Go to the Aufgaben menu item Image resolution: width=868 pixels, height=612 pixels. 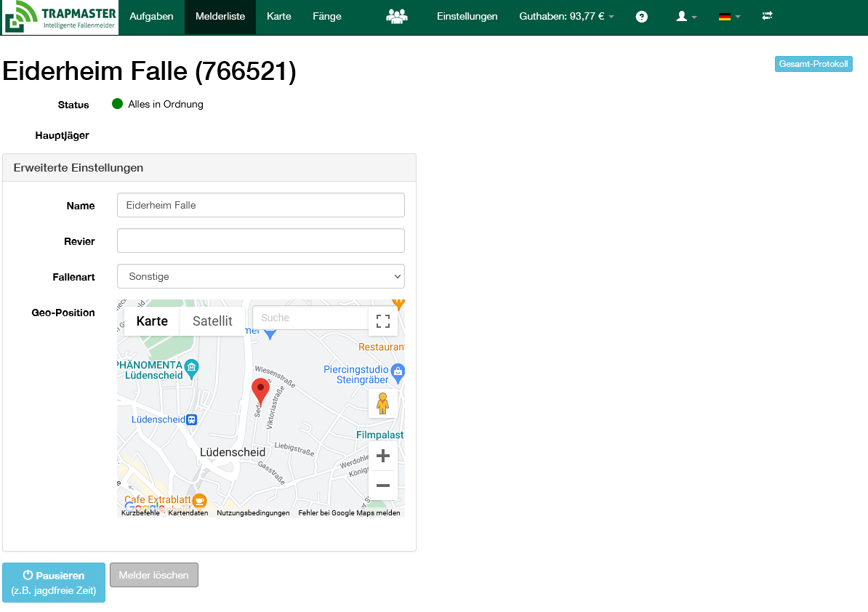point(151,17)
